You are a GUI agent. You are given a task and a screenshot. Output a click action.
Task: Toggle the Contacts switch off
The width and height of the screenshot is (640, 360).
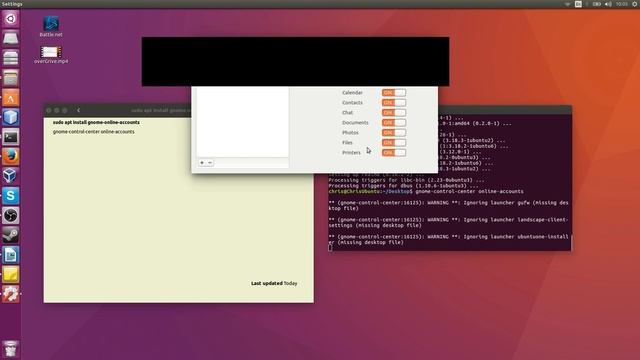coord(393,102)
